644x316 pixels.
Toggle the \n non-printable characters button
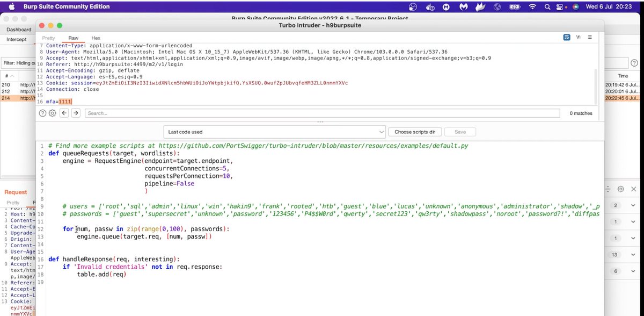[x=578, y=38]
